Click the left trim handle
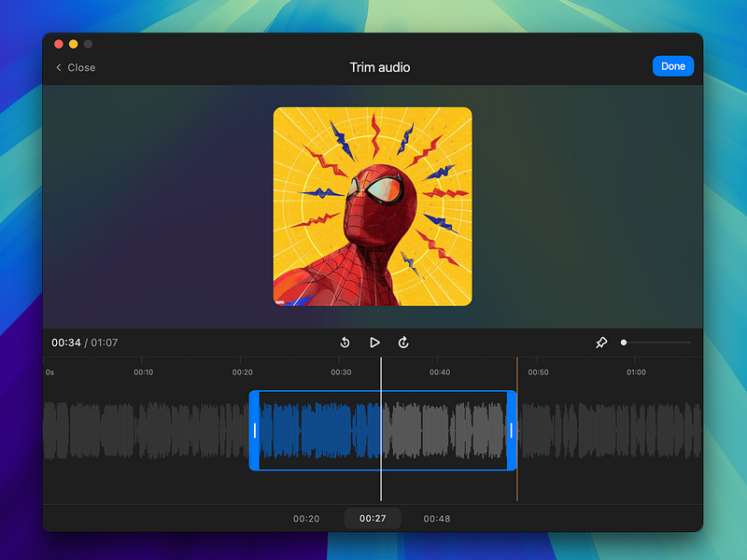Image resolution: width=747 pixels, height=560 pixels. pos(254,430)
